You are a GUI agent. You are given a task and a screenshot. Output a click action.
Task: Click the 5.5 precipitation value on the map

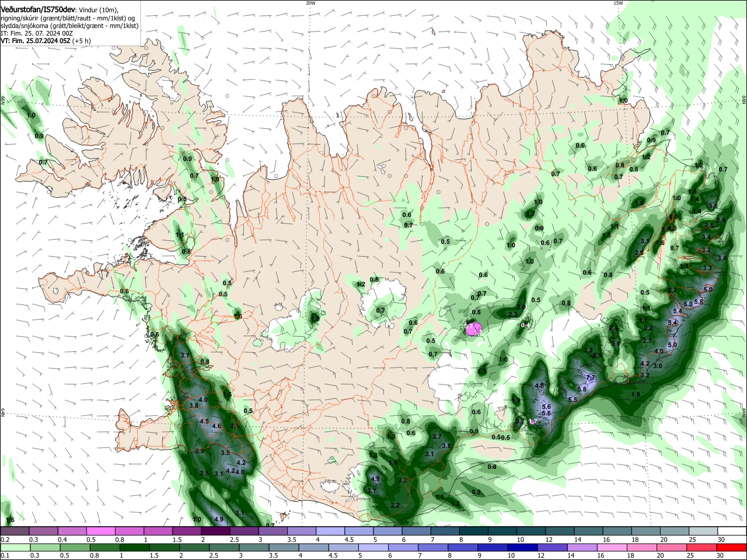click(573, 400)
